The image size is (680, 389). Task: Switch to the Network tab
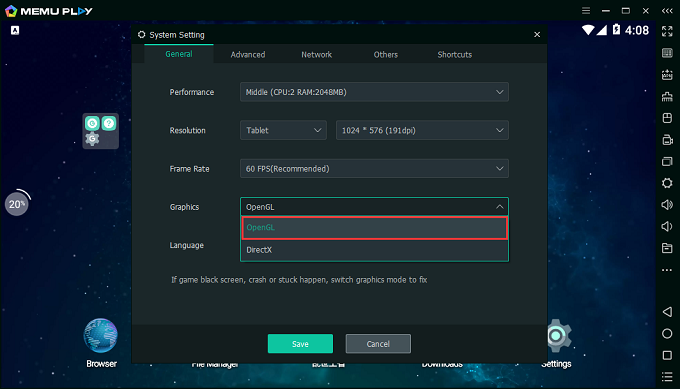pos(317,55)
